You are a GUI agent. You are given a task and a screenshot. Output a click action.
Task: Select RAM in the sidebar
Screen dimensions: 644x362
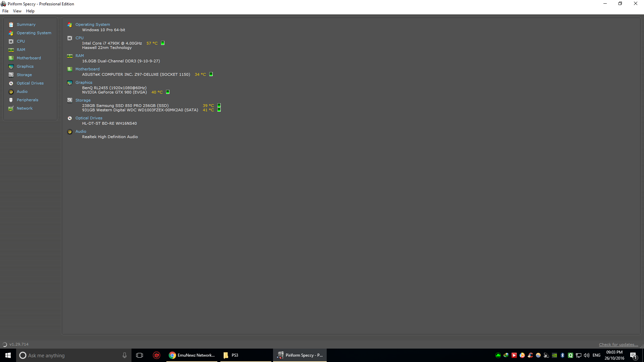[x=21, y=50]
